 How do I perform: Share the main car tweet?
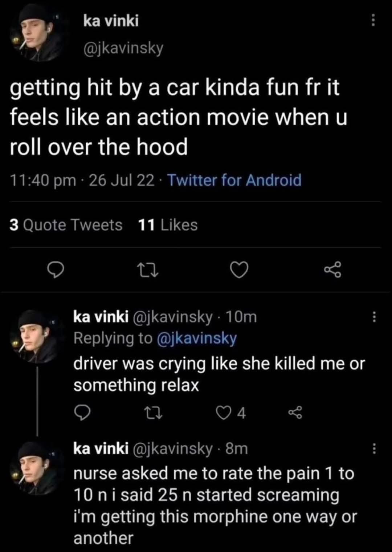pos(332,270)
